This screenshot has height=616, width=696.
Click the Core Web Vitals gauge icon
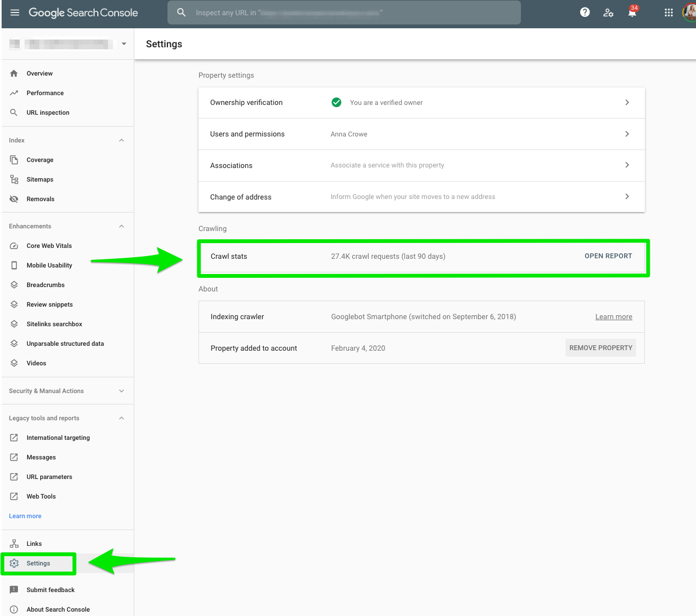(x=14, y=246)
